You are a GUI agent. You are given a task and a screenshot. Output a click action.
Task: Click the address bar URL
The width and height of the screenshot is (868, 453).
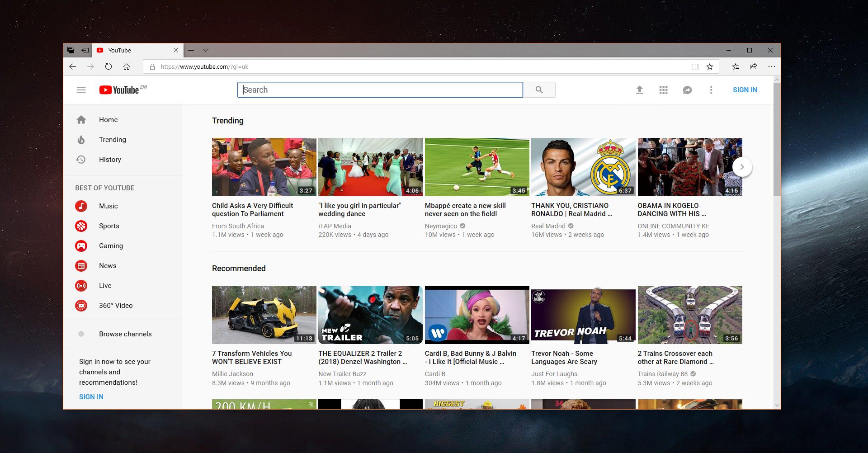click(x=204, y=67)
